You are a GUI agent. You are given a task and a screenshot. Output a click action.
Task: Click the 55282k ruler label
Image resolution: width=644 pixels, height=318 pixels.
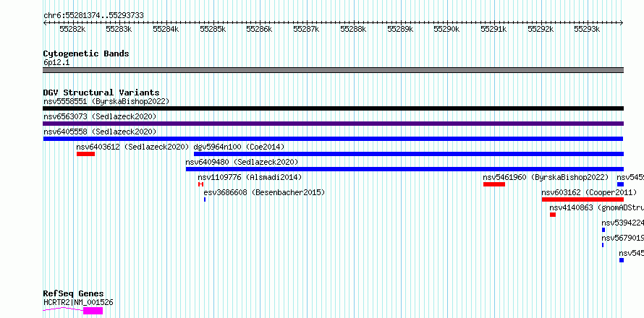click(x=72, y=29)
